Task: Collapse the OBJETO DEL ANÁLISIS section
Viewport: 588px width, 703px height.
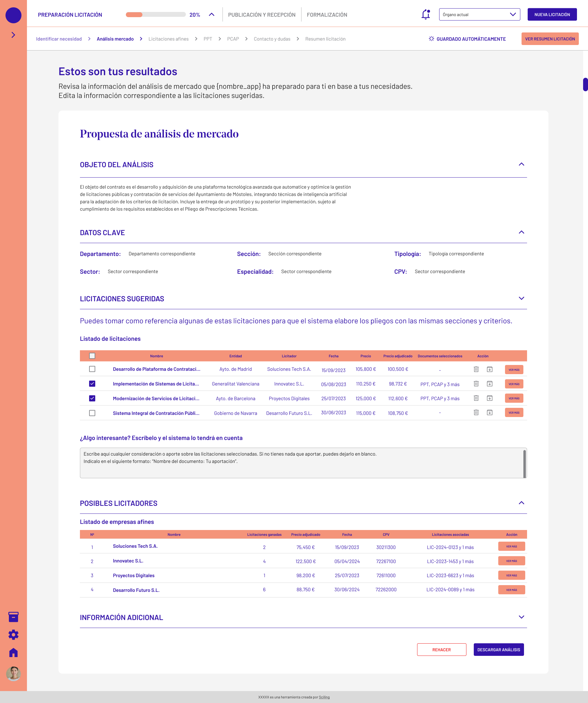Action: 521,164
